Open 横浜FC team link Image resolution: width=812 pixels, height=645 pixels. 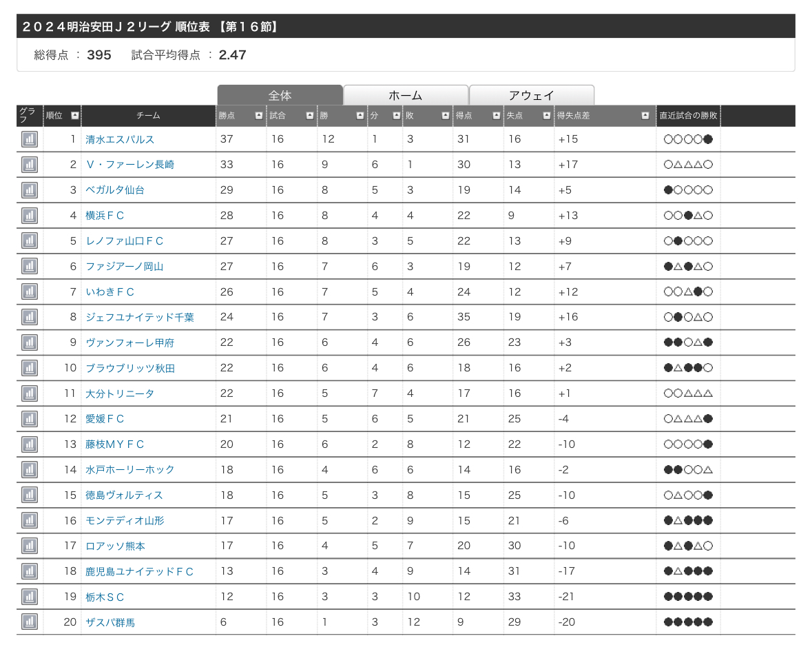click(105, 216)
